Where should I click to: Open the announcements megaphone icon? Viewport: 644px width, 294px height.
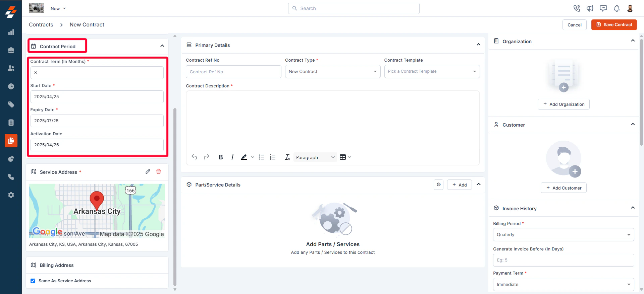pos(590,8)
